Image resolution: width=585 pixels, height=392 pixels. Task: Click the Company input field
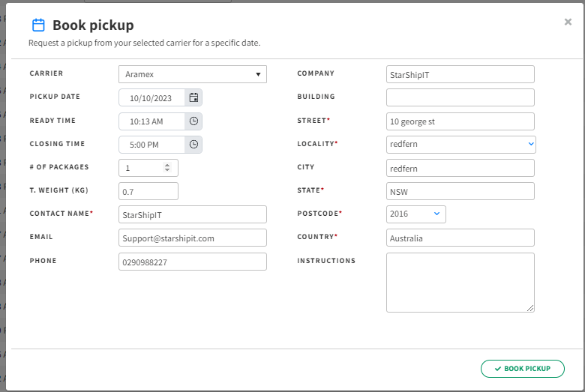tap(460, 74)
